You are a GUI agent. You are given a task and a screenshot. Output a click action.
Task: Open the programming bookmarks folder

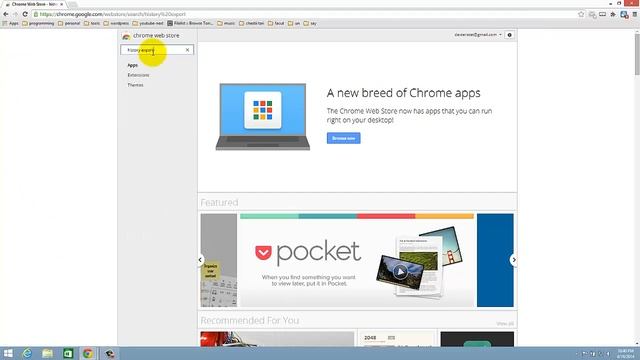[38, 23]
